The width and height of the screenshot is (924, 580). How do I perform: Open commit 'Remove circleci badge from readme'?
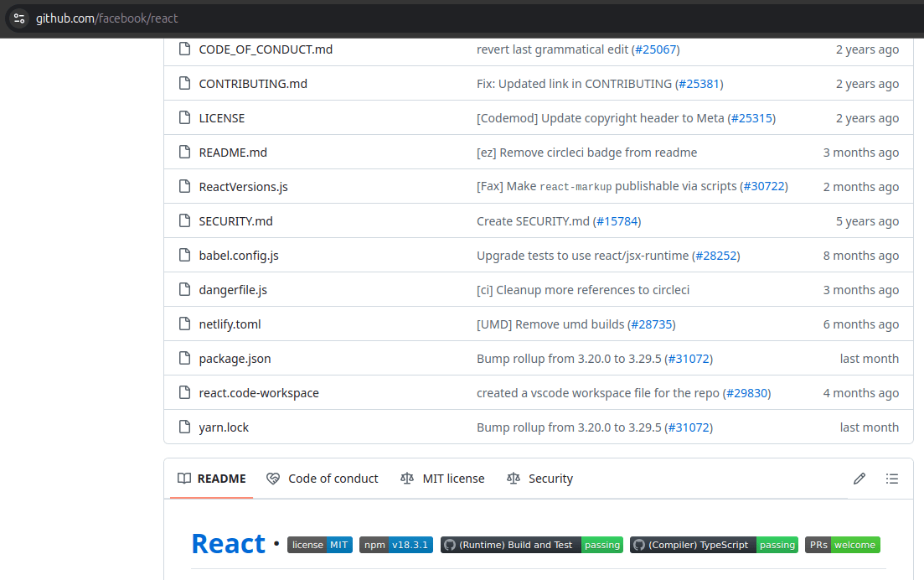(x=586, y=153)
